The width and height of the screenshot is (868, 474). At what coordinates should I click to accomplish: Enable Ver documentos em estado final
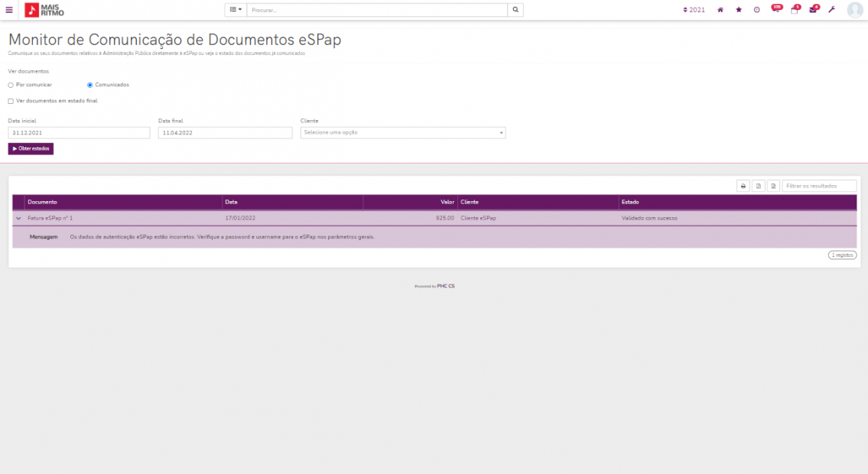pos(11,101)
